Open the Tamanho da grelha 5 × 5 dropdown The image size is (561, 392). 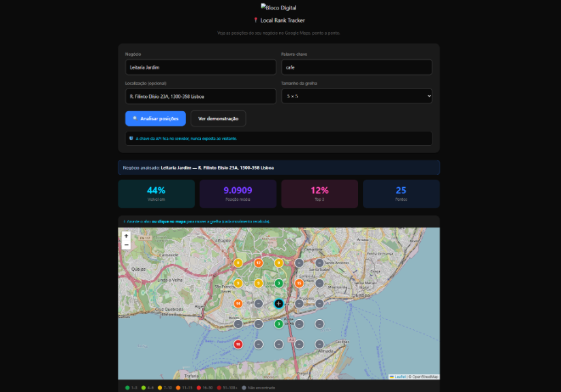click(x=357, y=96)
